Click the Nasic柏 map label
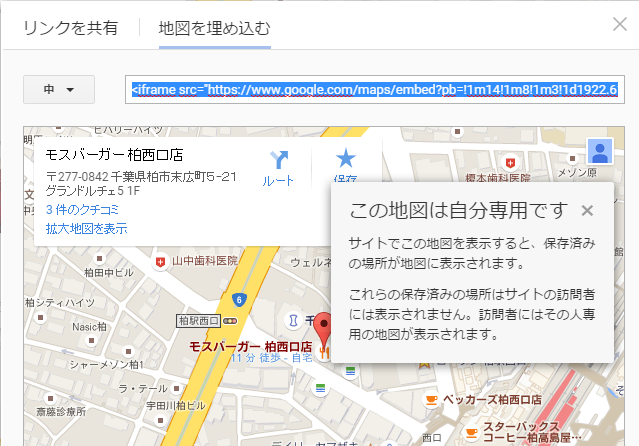The height and width of the screenshot is (446, 639). click(x=89, y=327)
